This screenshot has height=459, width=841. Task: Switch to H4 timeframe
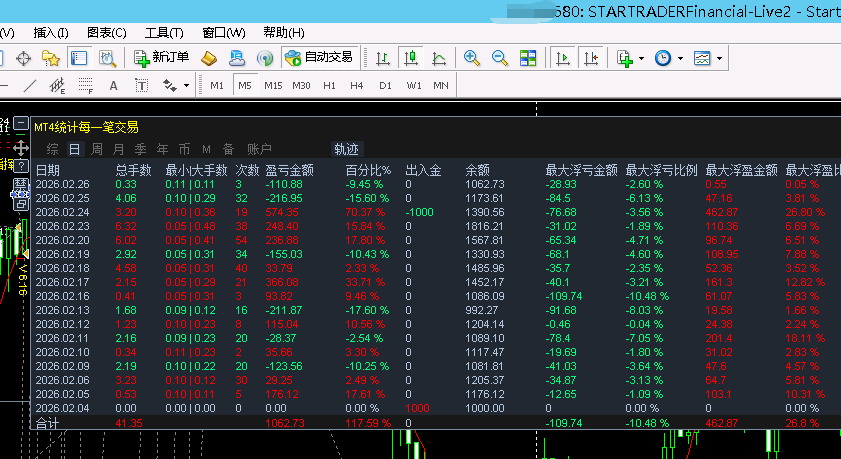[357, 85]
